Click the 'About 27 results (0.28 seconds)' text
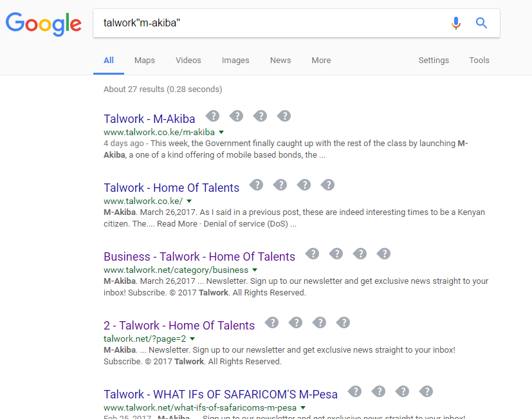Image resolution: width=532 pixels, height=419 pixels. click(x=163, y=89)
